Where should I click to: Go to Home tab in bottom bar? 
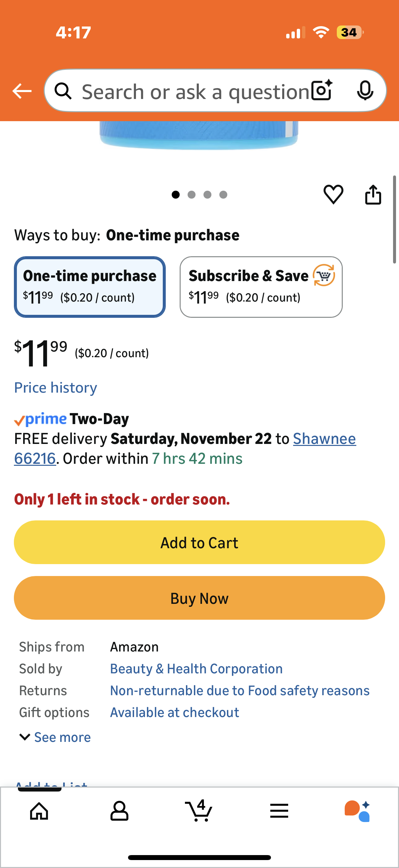[x=39, y=811]
